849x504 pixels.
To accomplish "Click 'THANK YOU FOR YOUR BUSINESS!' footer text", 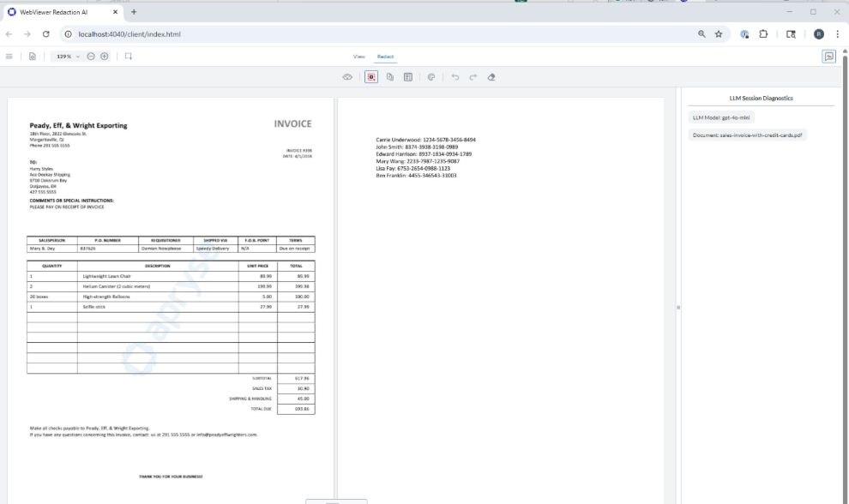I will pyautogui.click(x=171, y=477).
